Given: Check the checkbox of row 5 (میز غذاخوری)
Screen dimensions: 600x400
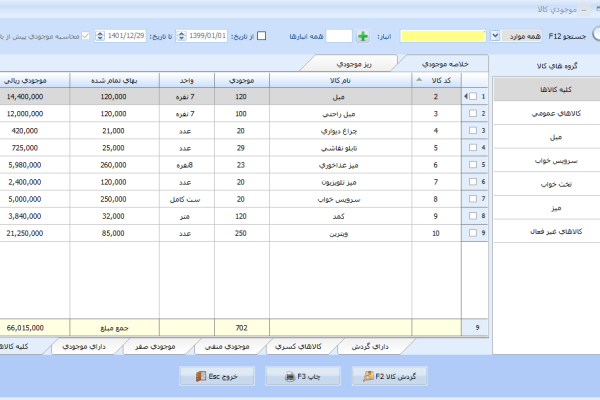Looking at the screenshot, I should tap(473, 165).
